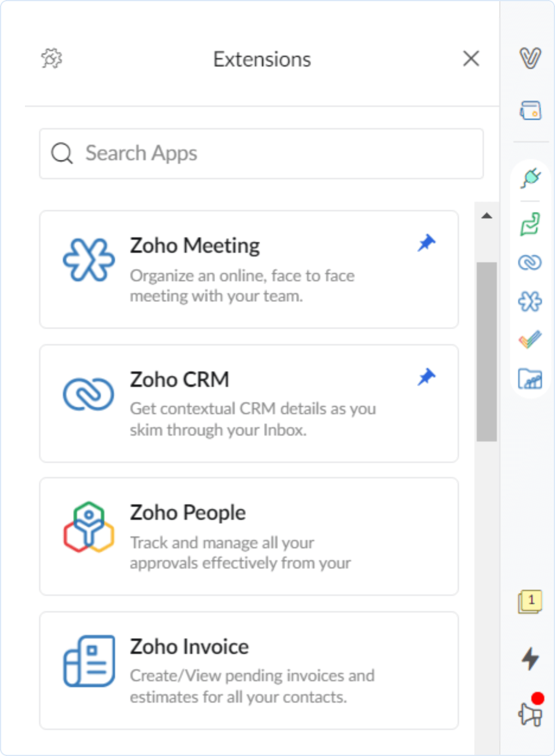This screenshot has width=555, height=756.
Task: Close the Extensions panel
Action: pyautogui.click(x=471, y=59)
